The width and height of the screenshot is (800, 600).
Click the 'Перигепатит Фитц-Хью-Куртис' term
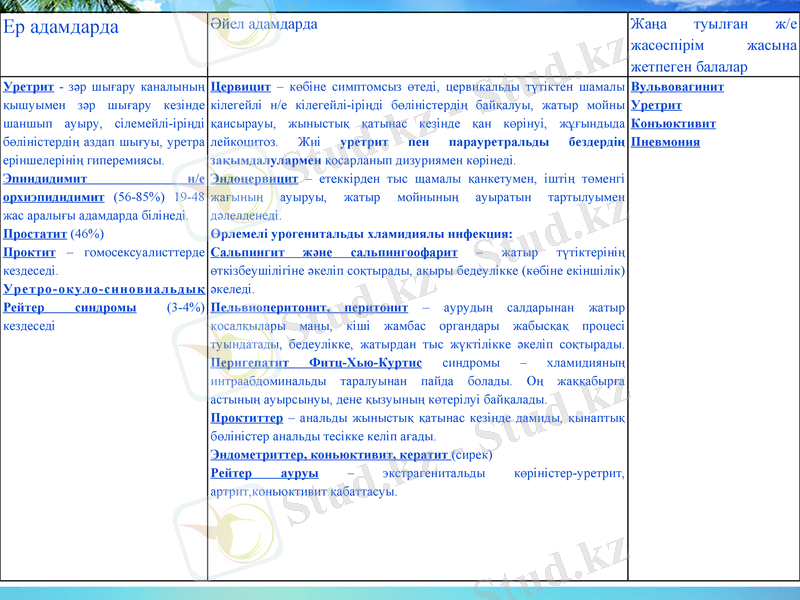tap(317, 362)
